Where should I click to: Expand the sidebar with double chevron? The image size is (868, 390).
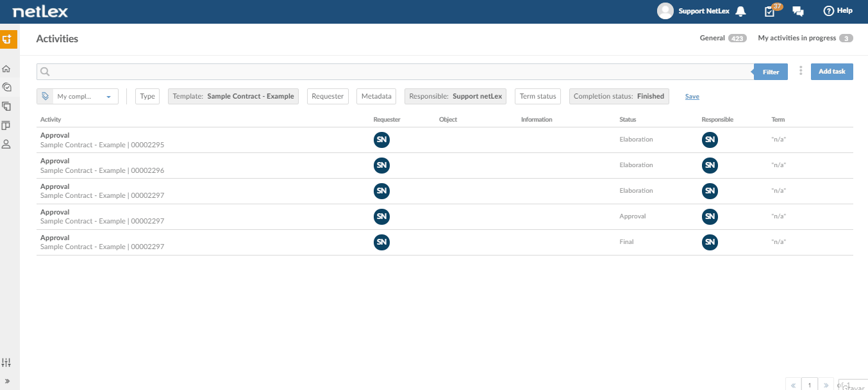(x=7, y=381)
